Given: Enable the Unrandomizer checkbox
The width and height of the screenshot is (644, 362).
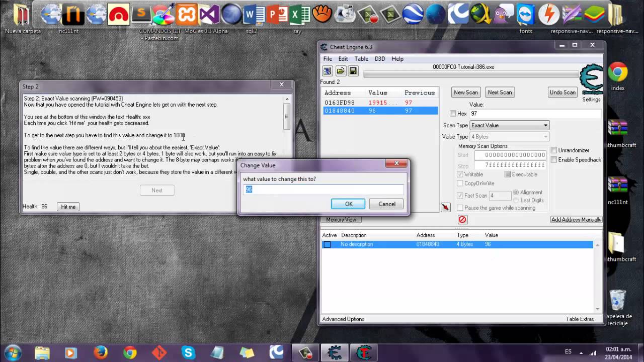Looking at the screenshot, I should point(554,150).
